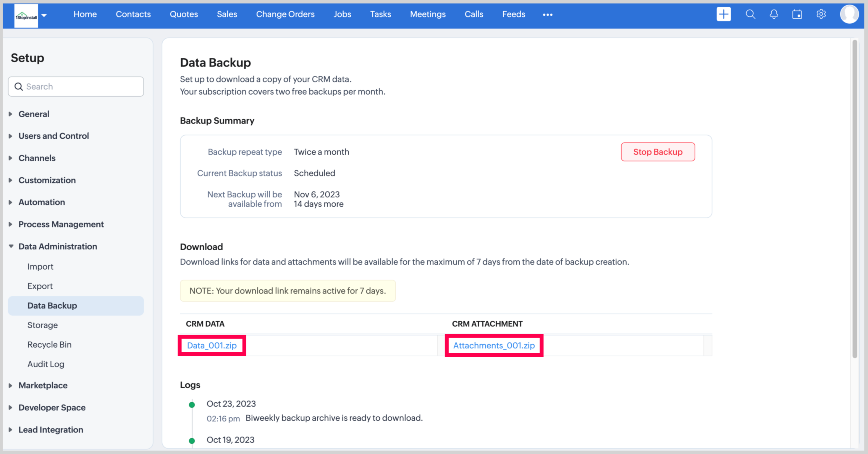Screen dimensions: 868x454
Task: Open the calendar icon in header
Action: pos(797,14)
